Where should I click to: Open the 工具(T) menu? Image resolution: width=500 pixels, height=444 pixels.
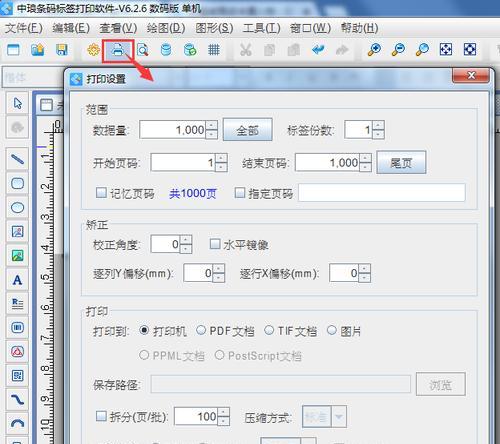tap(261, 28)
